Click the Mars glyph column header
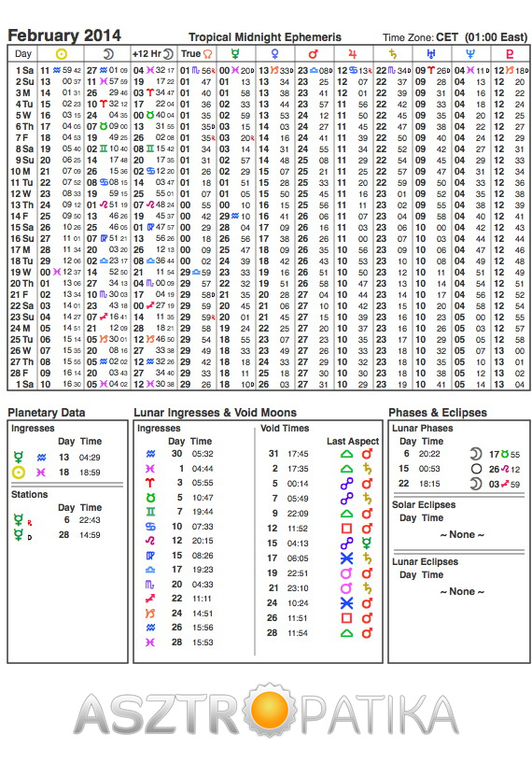This screenshot has width=532, height=763. (314, 53)
